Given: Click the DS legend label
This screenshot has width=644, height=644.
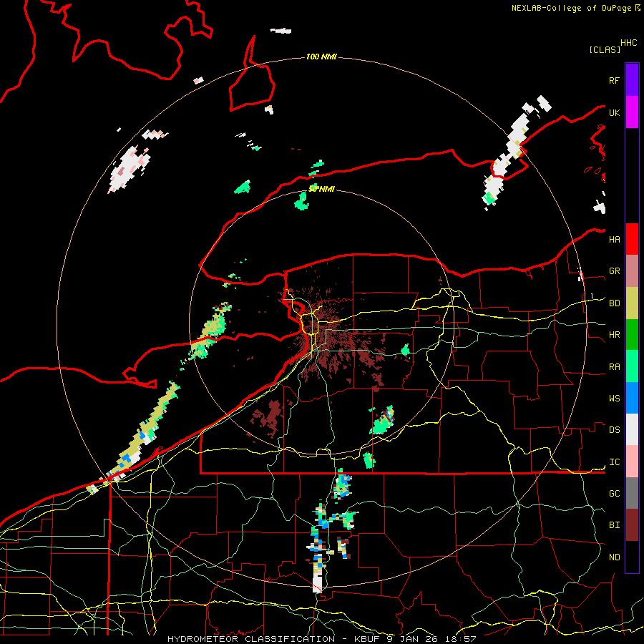Looking at the screenshot, I should click(614, 430).
